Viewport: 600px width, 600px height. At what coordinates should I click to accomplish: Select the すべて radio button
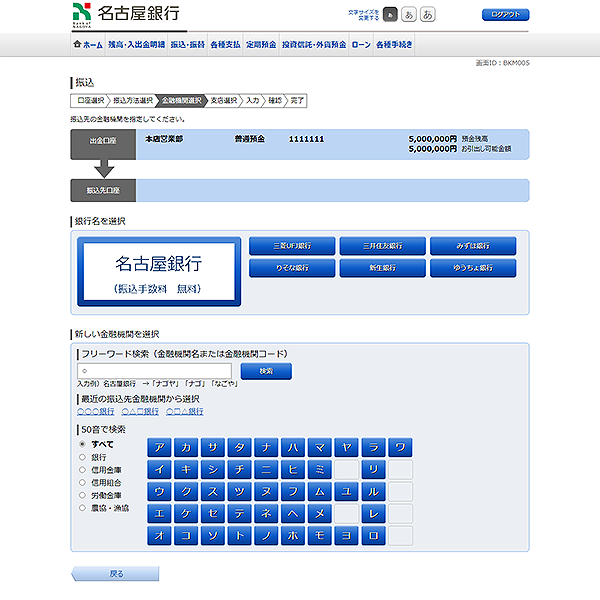click(x=82, y=444)
